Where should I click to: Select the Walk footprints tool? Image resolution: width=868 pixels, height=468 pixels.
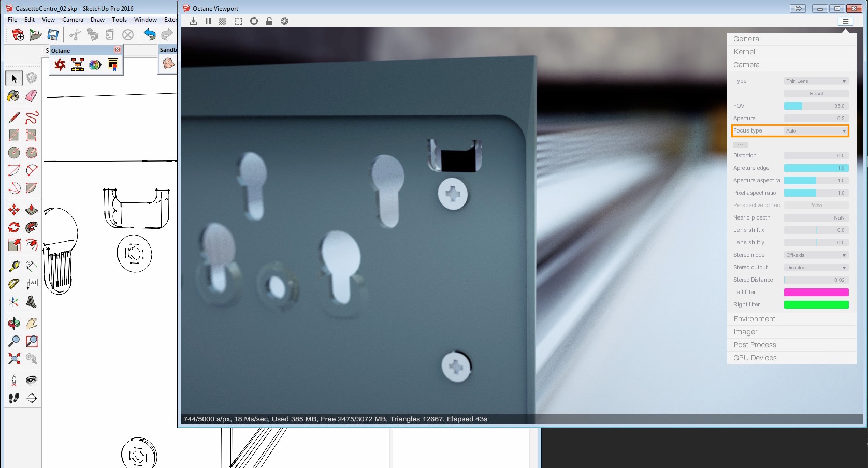pos(14,398)
